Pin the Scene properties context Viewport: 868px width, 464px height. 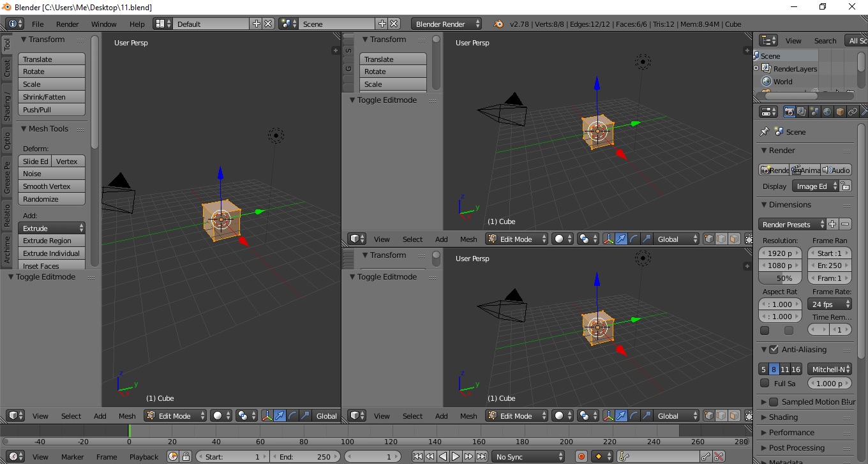point(764,131)
